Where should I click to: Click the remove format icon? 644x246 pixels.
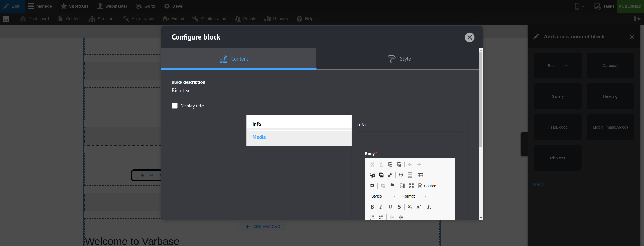pyautogui.click(x=429, y=207)
